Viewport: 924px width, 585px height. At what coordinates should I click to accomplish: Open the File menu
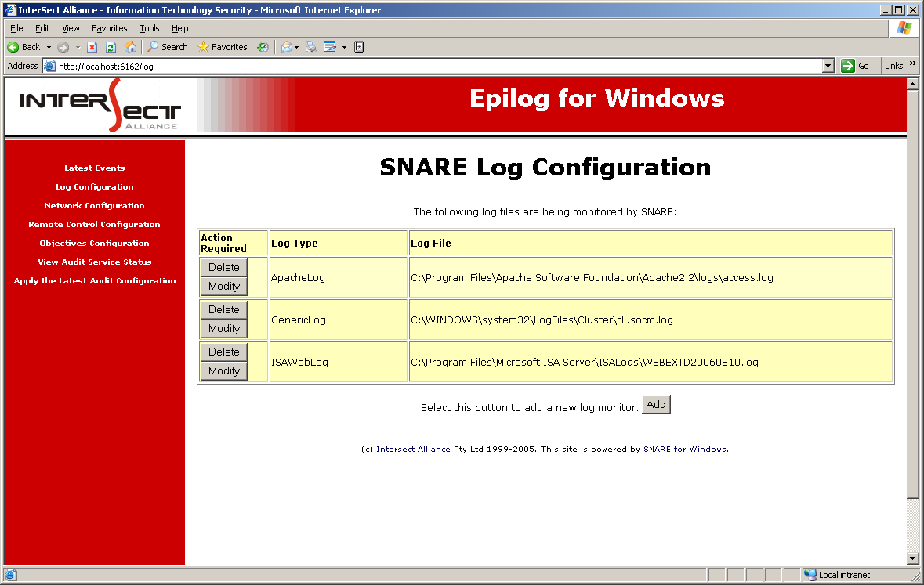(16, 28)
